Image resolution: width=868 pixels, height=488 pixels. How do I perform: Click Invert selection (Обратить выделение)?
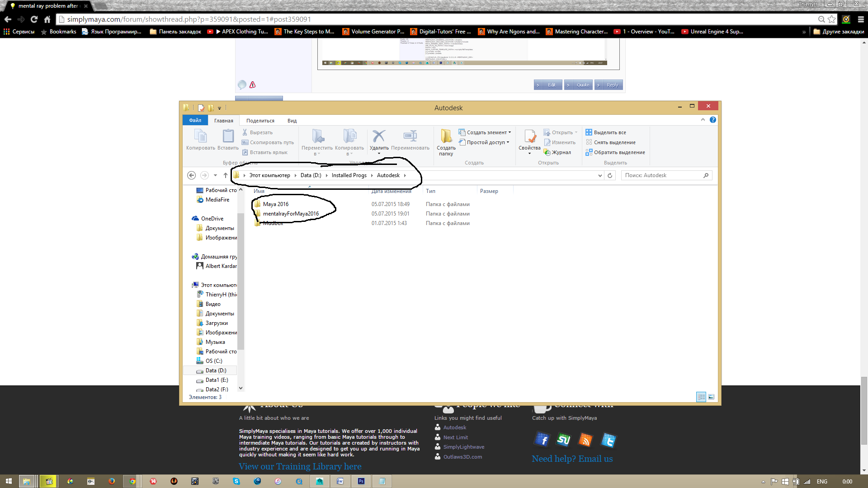[x=615, y=152]
